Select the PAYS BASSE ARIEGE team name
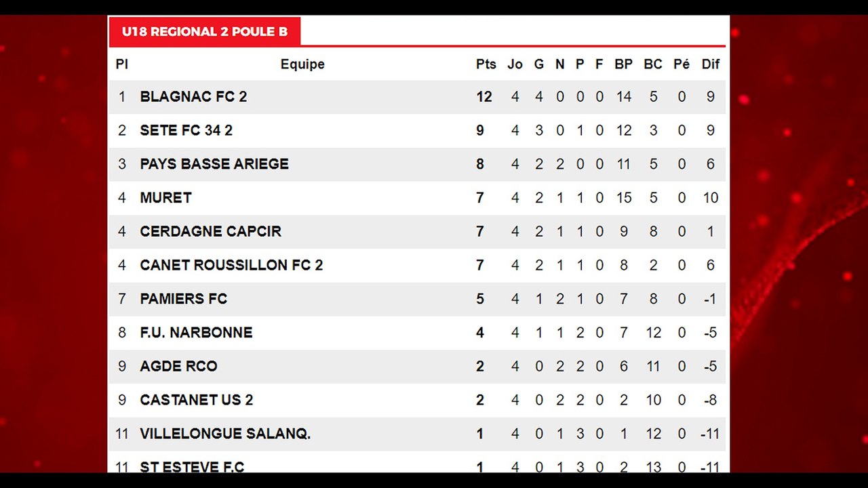This screenshot has width=868, height=488. (x=214, y=164)
